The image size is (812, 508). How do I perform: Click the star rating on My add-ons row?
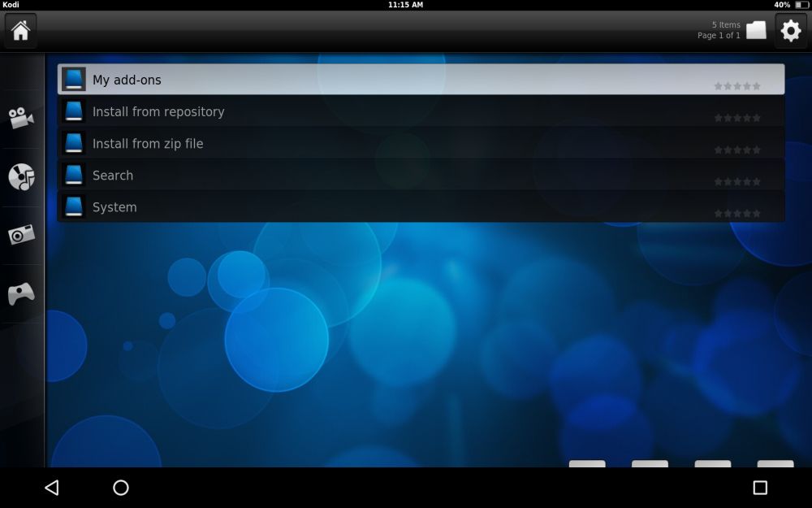[x=737, y=86]
